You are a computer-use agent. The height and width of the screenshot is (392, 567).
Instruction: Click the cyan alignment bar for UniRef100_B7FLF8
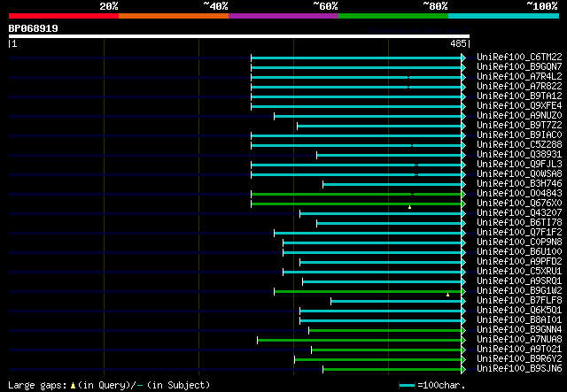pos(396,302)
